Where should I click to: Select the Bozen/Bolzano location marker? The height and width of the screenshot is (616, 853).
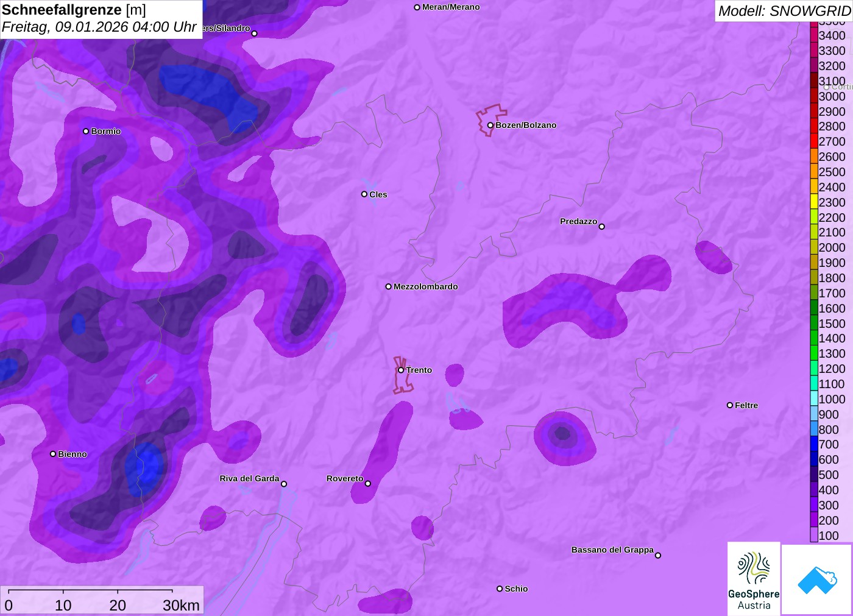pos(490,126)
